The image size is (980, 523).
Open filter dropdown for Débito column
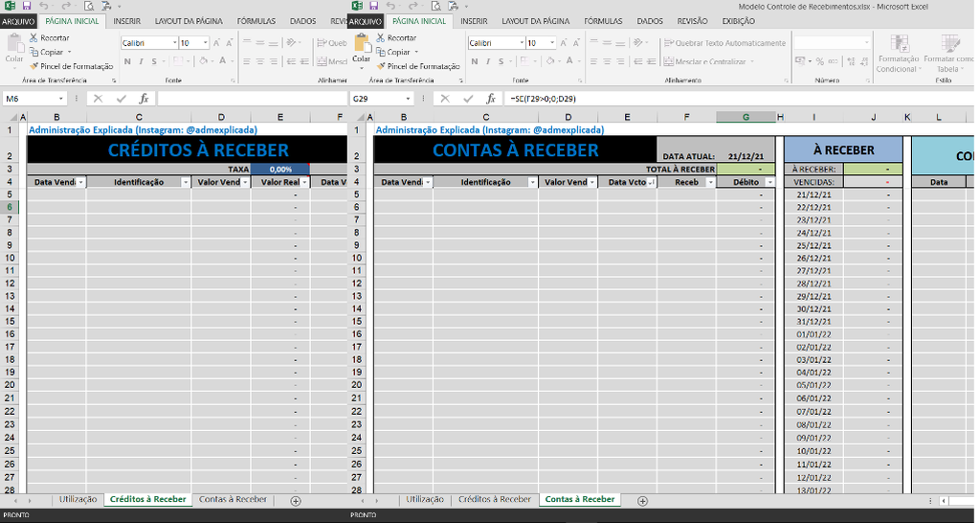[770, 182]
